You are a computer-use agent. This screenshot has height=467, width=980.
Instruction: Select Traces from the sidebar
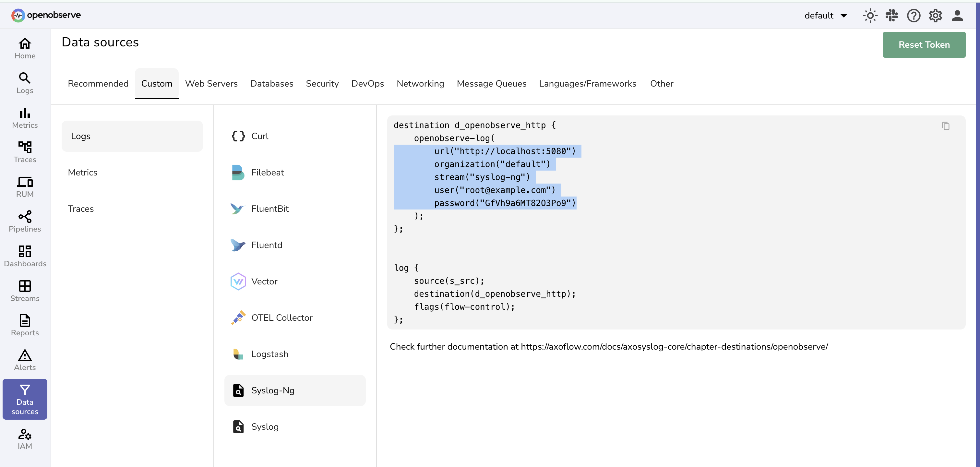pyautogui.click(x=24, y=152)
